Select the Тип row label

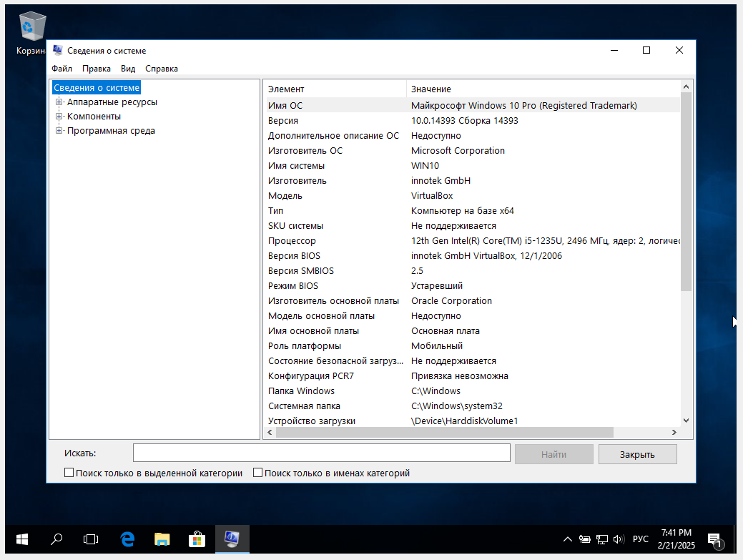point(275,211)
